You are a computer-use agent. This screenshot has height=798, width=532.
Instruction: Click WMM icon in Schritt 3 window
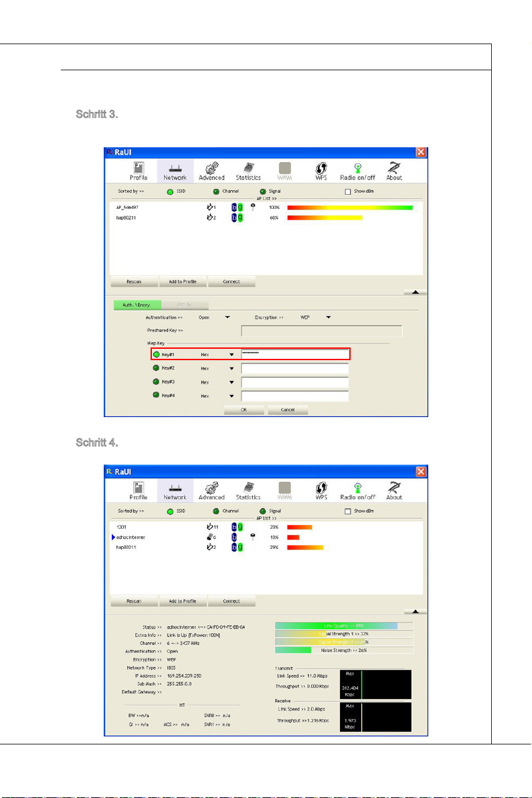point(285,171)
